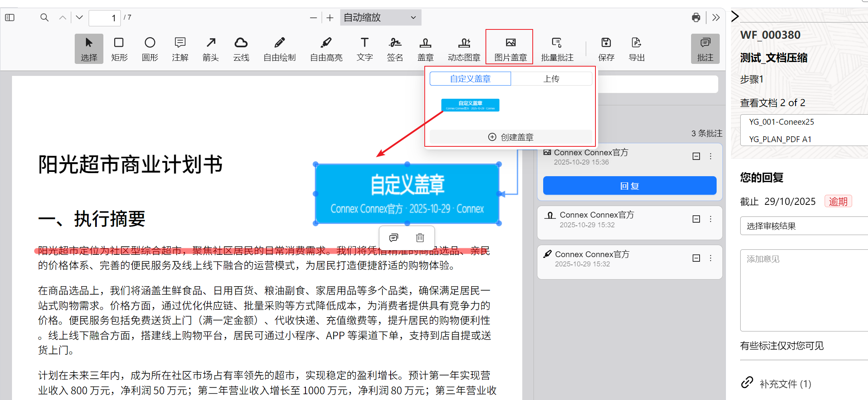Open the 自动缩放 zoom dropdown
Viewport: 868px width, 400px height.
(380, 17)
